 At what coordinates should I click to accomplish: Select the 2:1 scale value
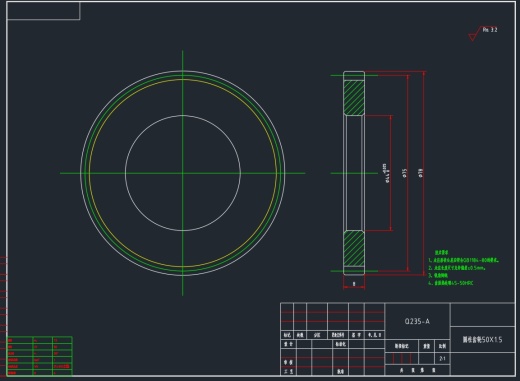(x=442, y=359)
